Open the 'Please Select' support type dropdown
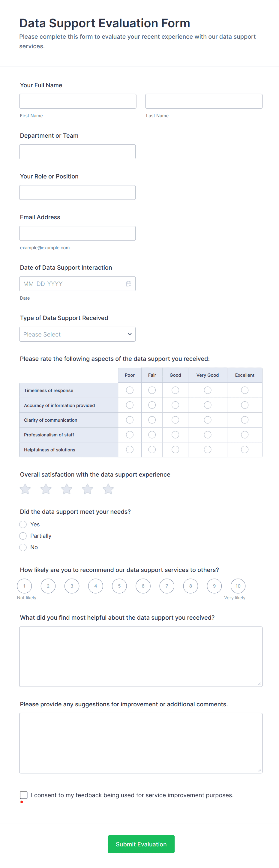 77,334
